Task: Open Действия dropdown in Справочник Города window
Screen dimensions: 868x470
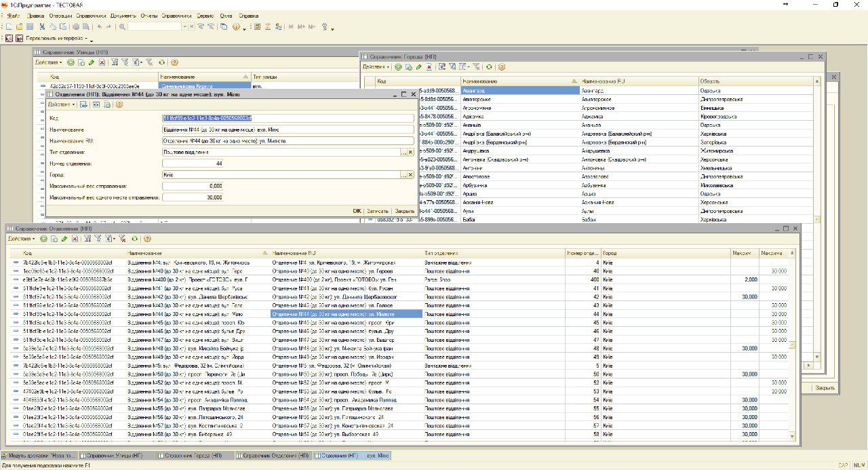Action: tap(376, 67)
